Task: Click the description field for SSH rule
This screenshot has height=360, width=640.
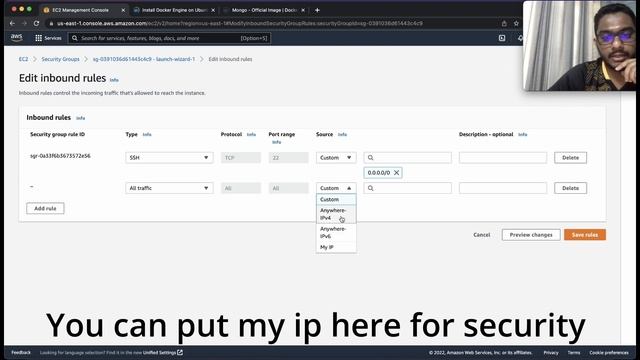Action: point(502,158)
